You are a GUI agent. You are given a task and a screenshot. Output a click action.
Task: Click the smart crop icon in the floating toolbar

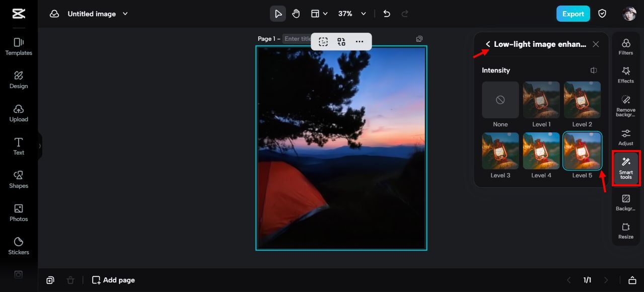(x=323, y=42)
